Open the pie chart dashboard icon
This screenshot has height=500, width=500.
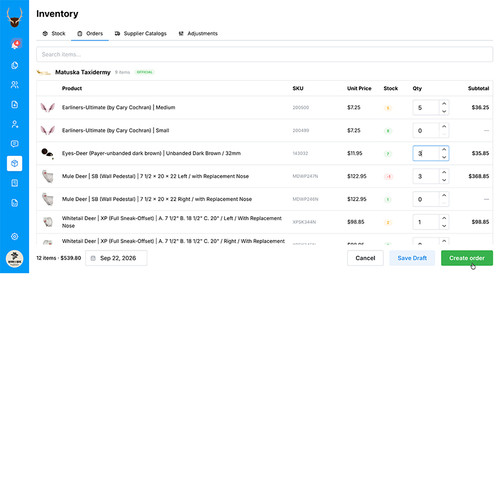coord(15,65)
